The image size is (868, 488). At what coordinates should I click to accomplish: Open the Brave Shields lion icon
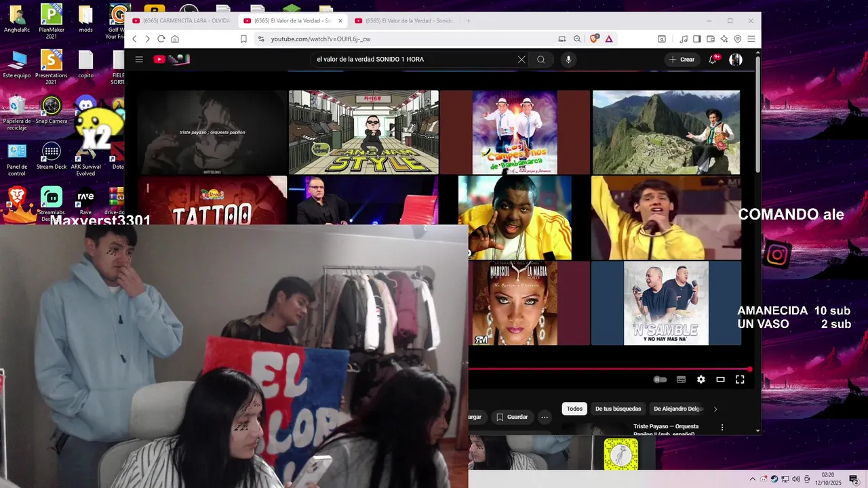(594, 39)
